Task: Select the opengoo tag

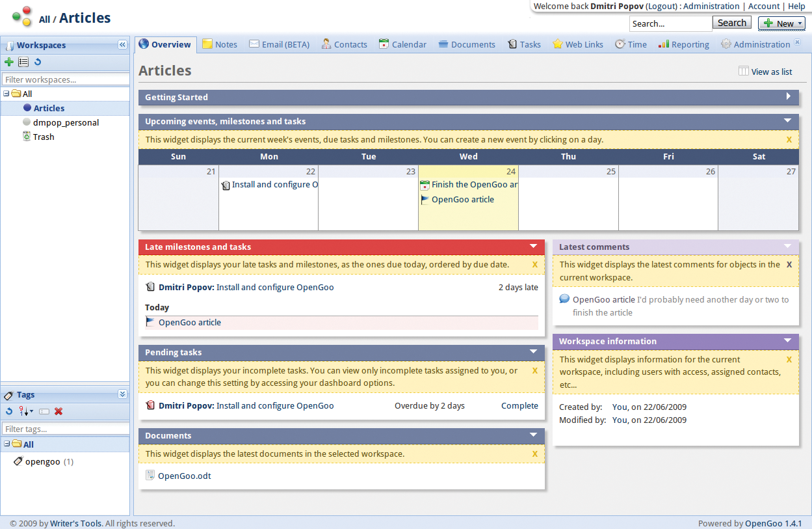Action: (43, 462)
